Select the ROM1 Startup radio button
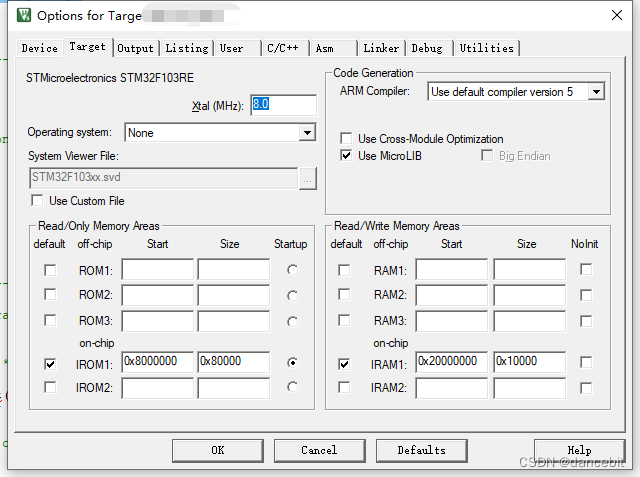This screenshot has height=477, width=640. tap(292, 270)
